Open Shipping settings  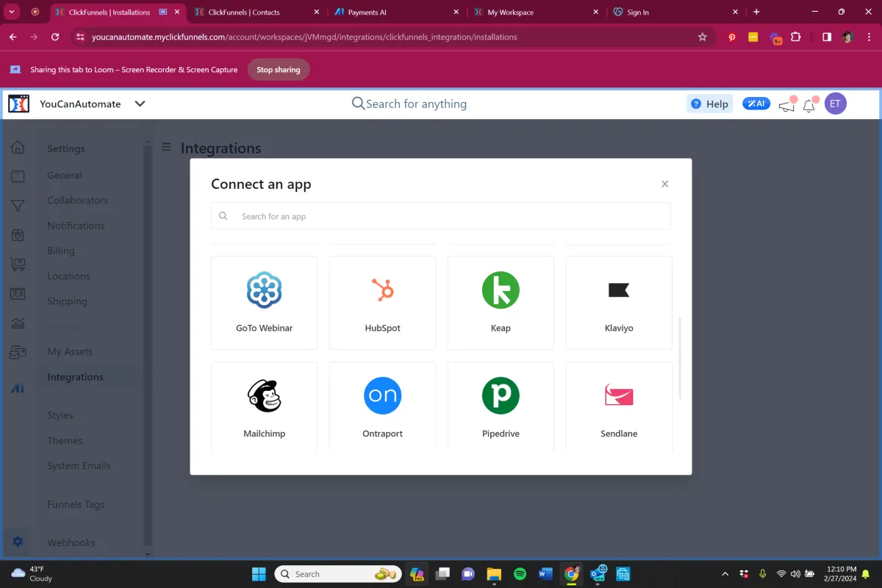point(67,301)
